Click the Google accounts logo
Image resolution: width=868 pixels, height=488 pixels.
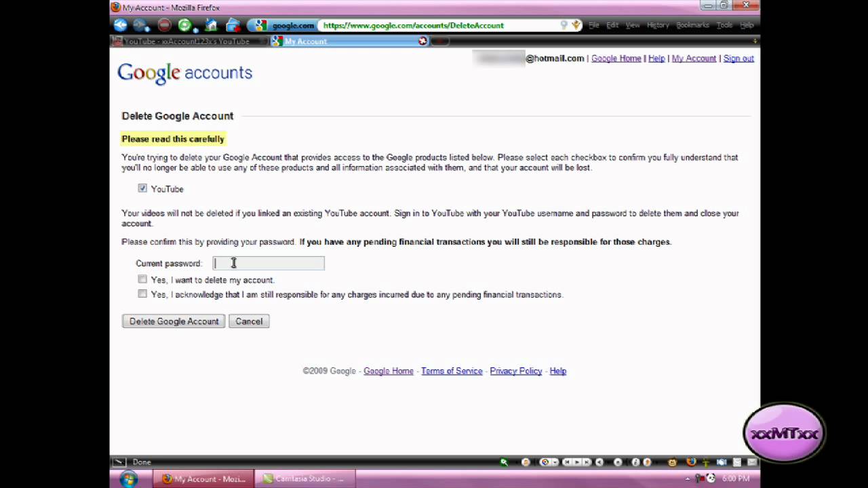pos(184,73)
